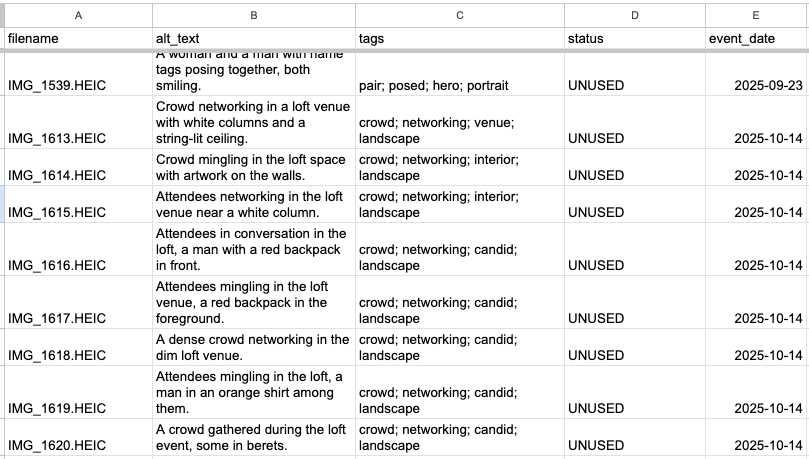
Task: Select column E header
Action: point(756,15)
